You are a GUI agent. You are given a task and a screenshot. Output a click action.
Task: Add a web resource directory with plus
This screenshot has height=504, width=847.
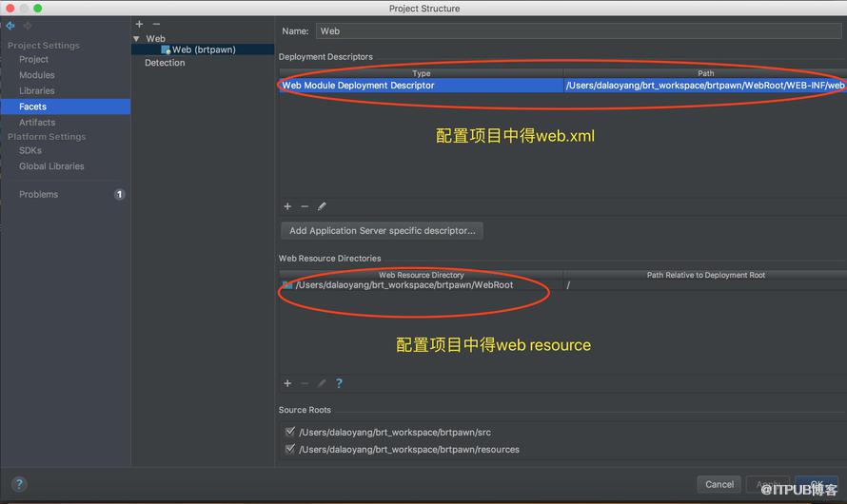(287, 383)
